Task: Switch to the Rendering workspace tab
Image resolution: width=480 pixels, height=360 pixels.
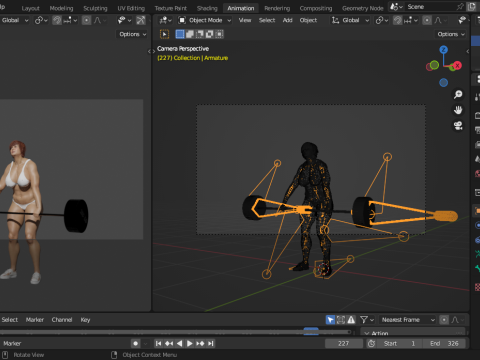Action: click(x=277, y=8)
